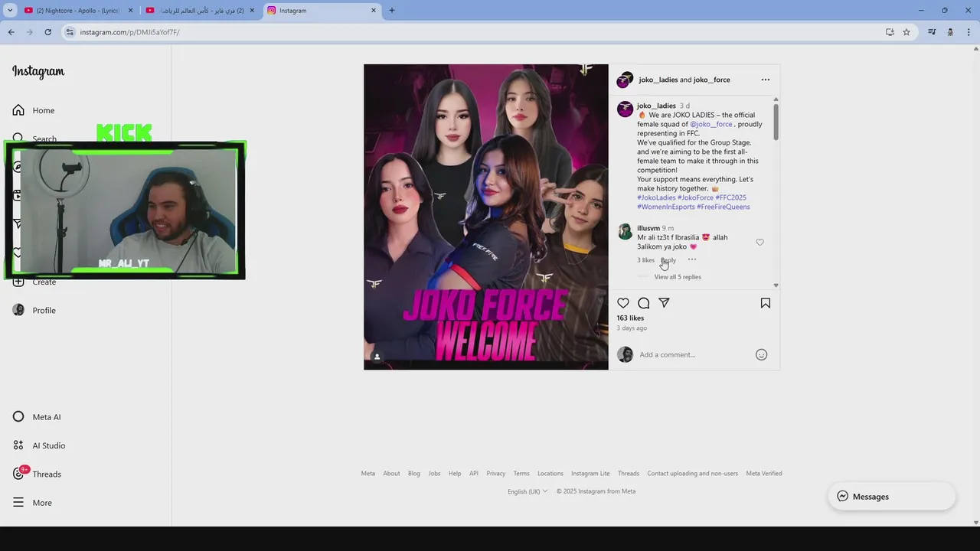Image resolution: width=980 pixels, height=551 pixels.
Task: Open the Blog footer link
Action: [414, 473]
